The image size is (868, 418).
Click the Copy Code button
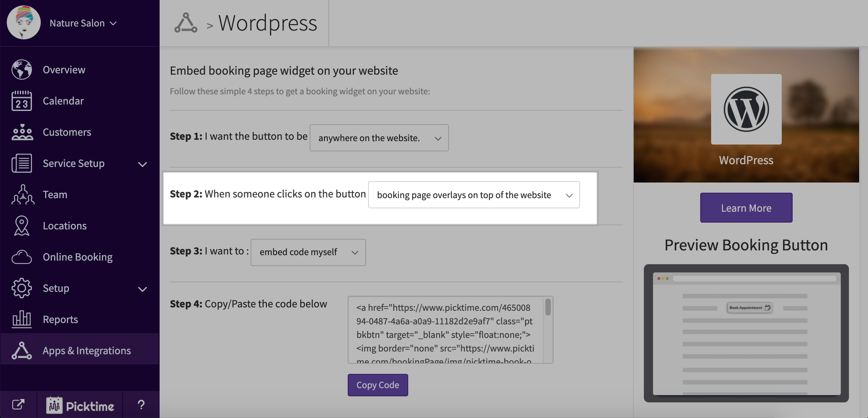tap(378, 385)
